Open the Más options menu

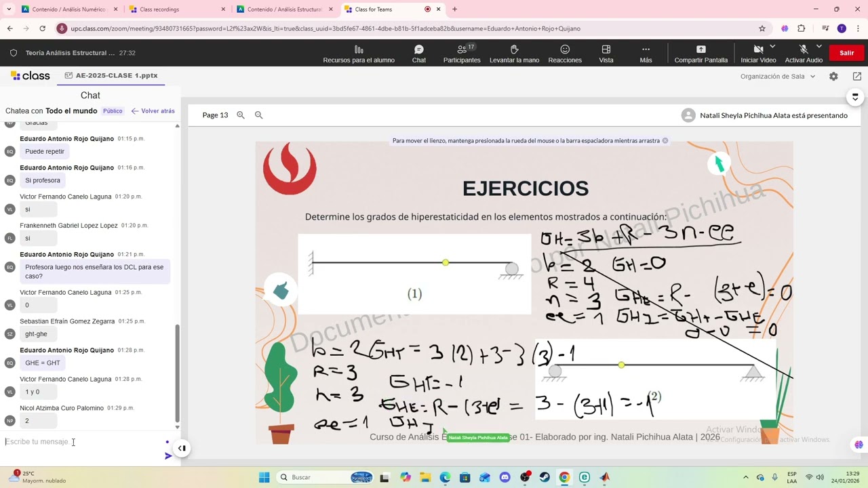pos(646,54)
